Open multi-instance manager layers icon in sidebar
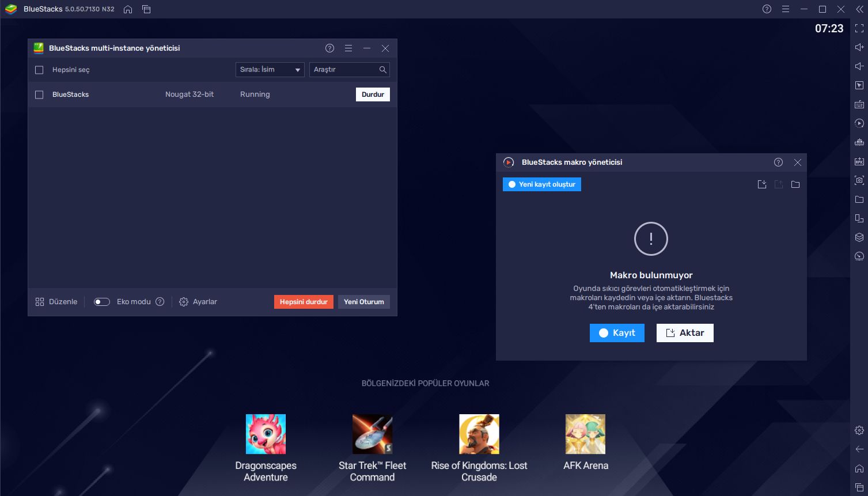868x496 pixels. tap(859, 237)
